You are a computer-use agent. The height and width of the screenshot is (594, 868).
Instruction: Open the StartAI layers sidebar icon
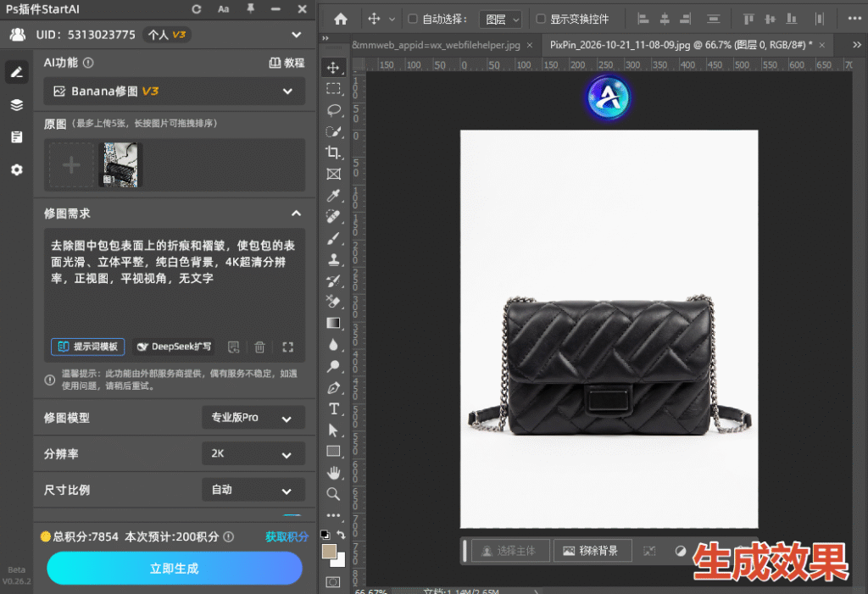click(x=17, y=104)
